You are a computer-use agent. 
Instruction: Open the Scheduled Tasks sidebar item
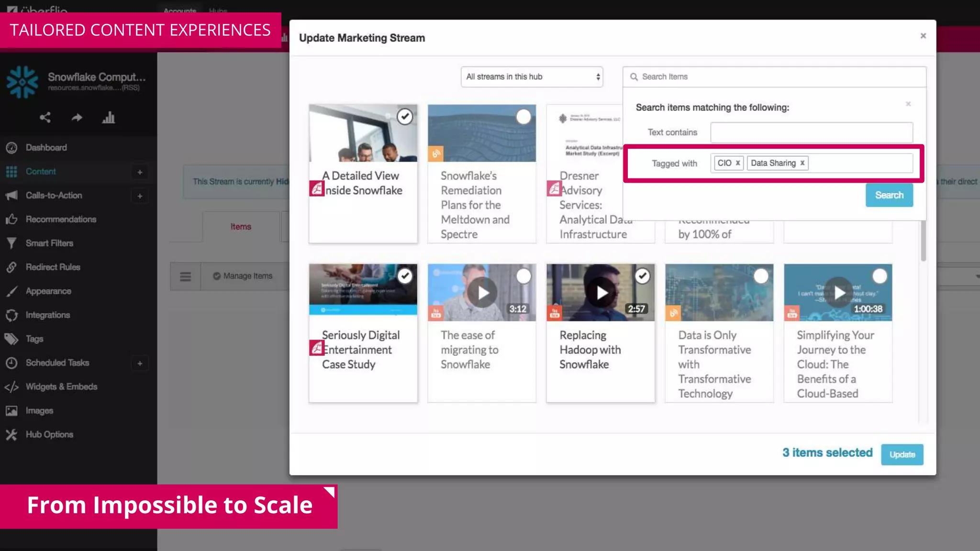click(x=57, y=363)
